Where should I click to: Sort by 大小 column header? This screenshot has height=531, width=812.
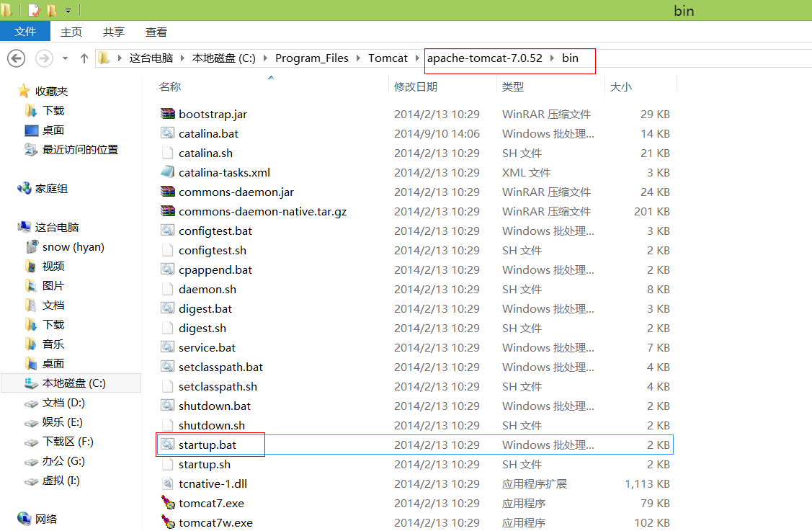coord(620,86)
